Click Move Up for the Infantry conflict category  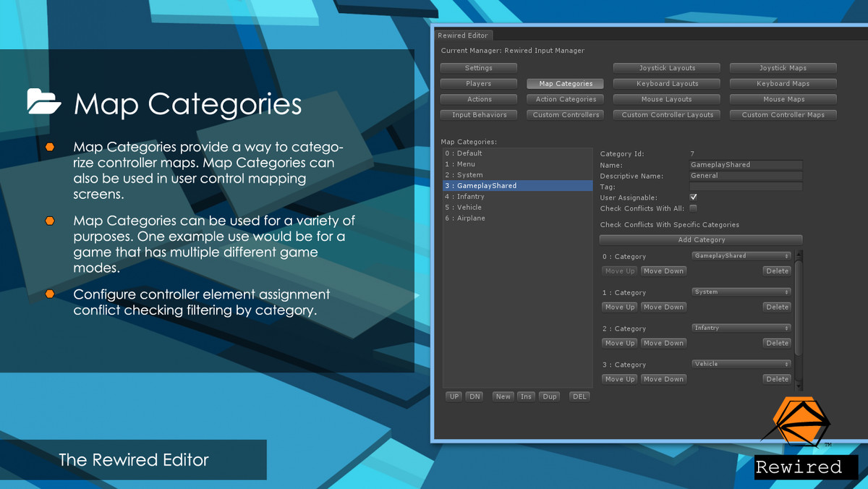tap(620, 344)
